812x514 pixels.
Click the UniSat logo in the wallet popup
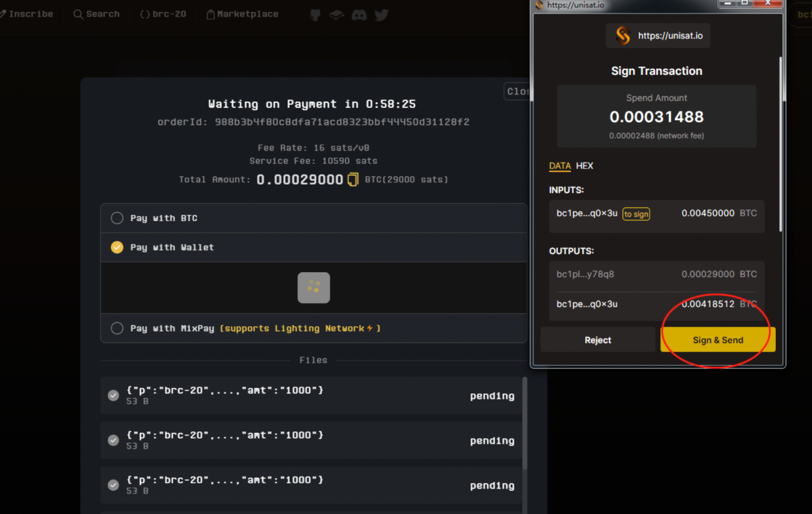623,36
